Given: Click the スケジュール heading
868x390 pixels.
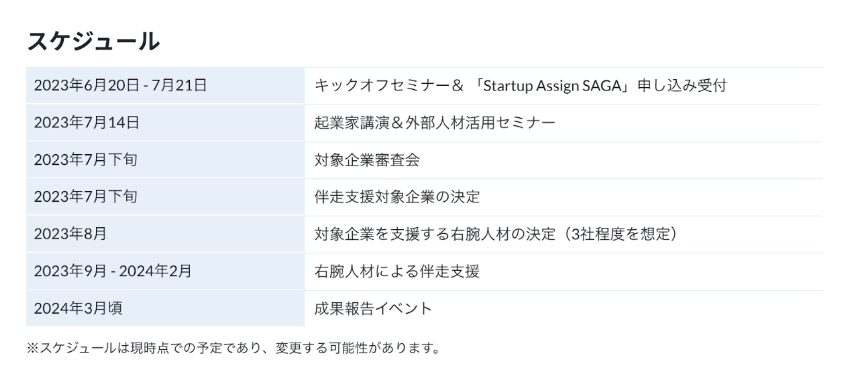Looking at the screenshot, I should click(93, 42).
